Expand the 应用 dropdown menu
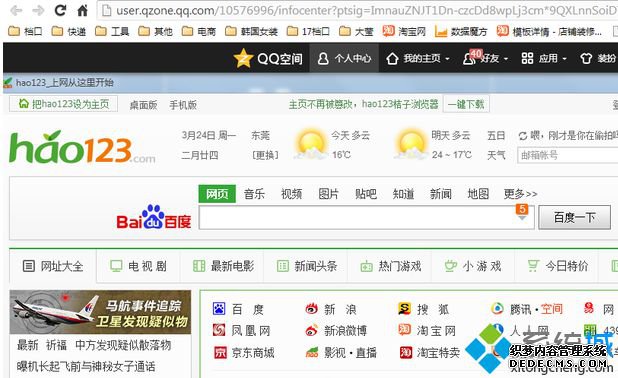Image resolution: width=618 pixels, height=378 pixels. pyautogui.click(x=544, y=58)
